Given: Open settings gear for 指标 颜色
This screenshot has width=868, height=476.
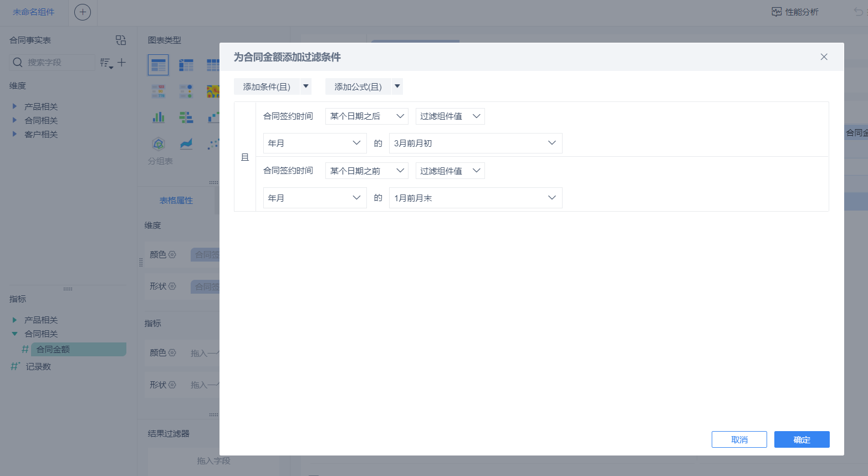Looking at the screenshot, I should pos(172,352).
